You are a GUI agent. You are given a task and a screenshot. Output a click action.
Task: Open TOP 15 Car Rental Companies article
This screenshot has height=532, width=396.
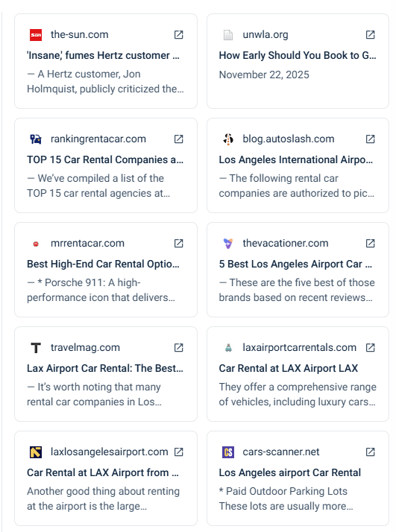(x=105, y=159)
